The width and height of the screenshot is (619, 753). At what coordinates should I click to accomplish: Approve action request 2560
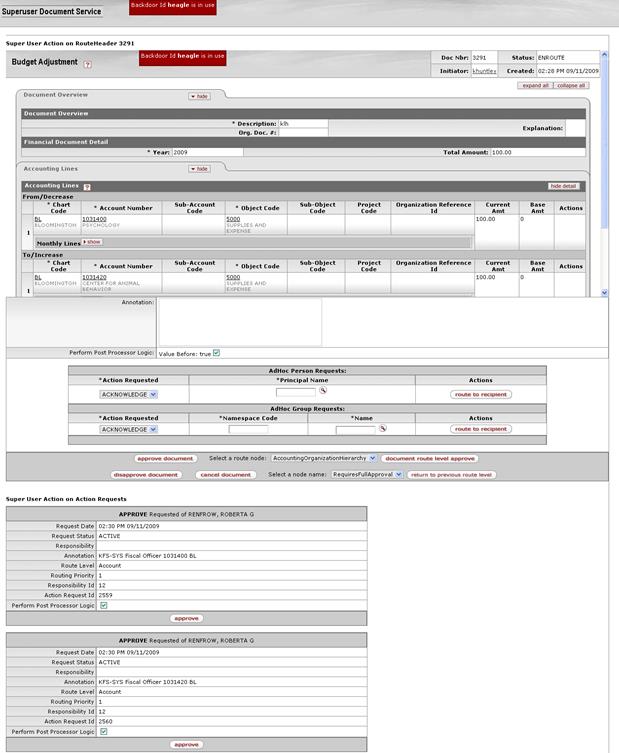click(186, 744)
